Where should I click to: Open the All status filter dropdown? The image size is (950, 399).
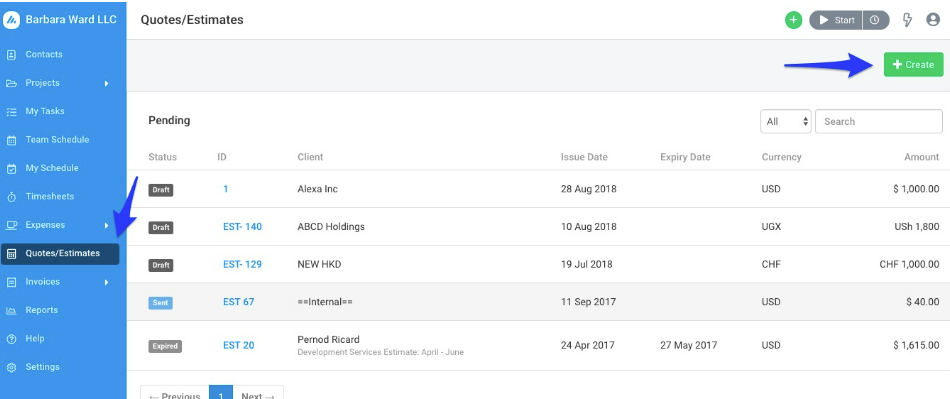786,121
